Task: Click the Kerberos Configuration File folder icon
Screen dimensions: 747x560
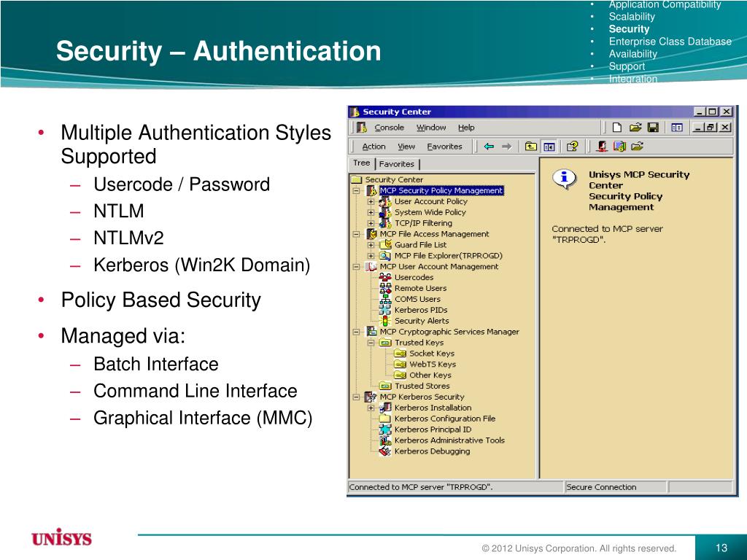Action: pos(385,419)
